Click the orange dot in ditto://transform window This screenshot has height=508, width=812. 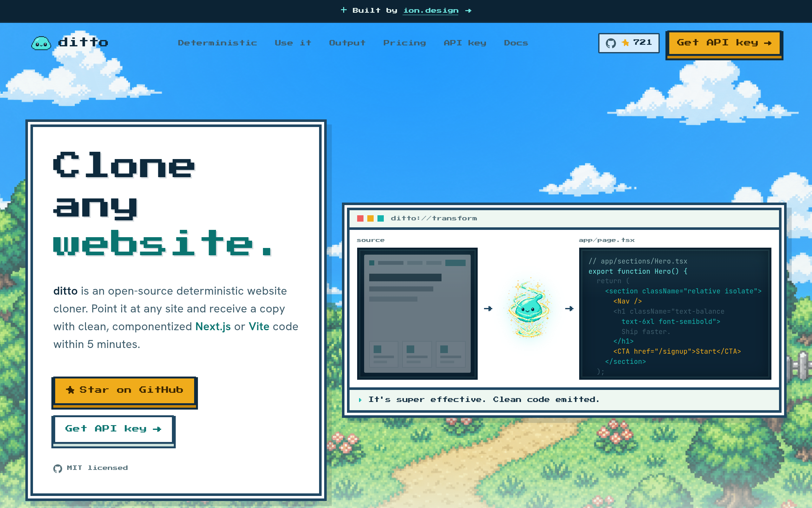tap(370, 218)
